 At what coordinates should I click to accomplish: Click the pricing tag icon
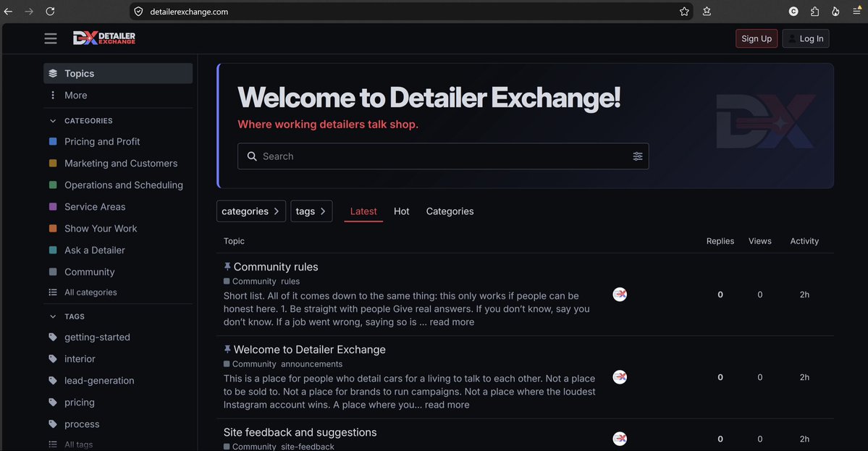[x=53, y=402]
